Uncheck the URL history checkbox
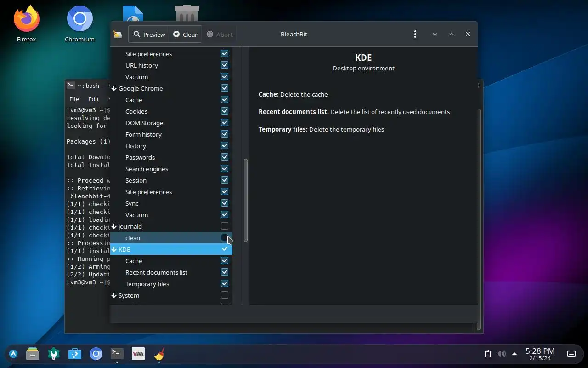 coord(225,65)
